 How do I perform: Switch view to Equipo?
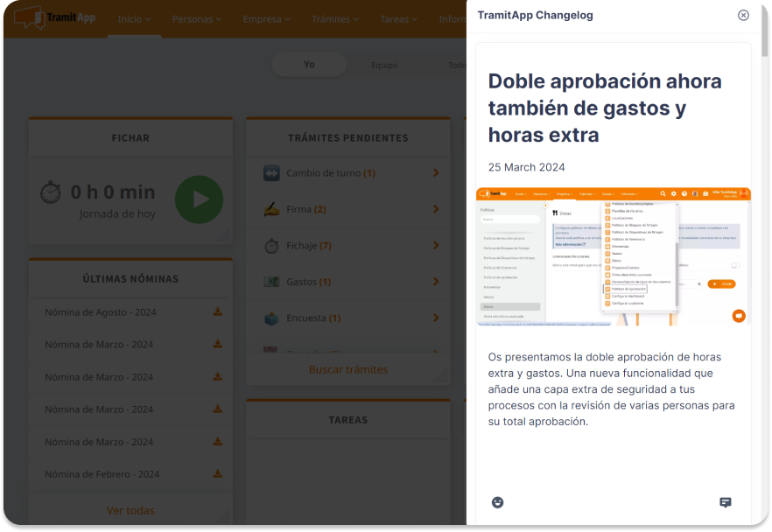[x=383, y=66]
